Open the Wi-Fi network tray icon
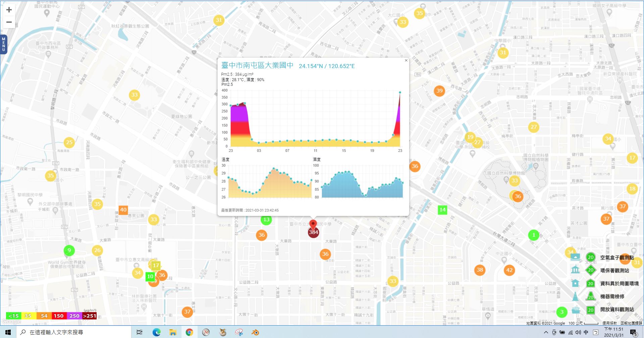Viewport: 644px width, 338px height. point(570,332)
